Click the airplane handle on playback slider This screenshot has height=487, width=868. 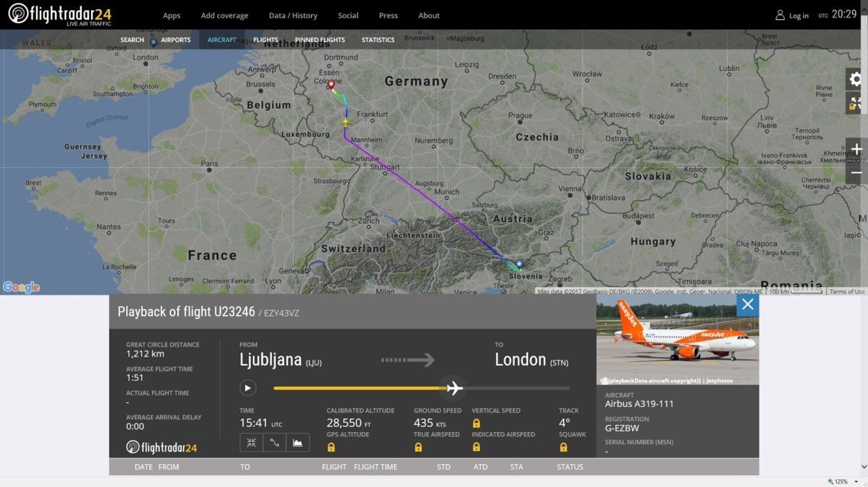(x=455, y=388)
